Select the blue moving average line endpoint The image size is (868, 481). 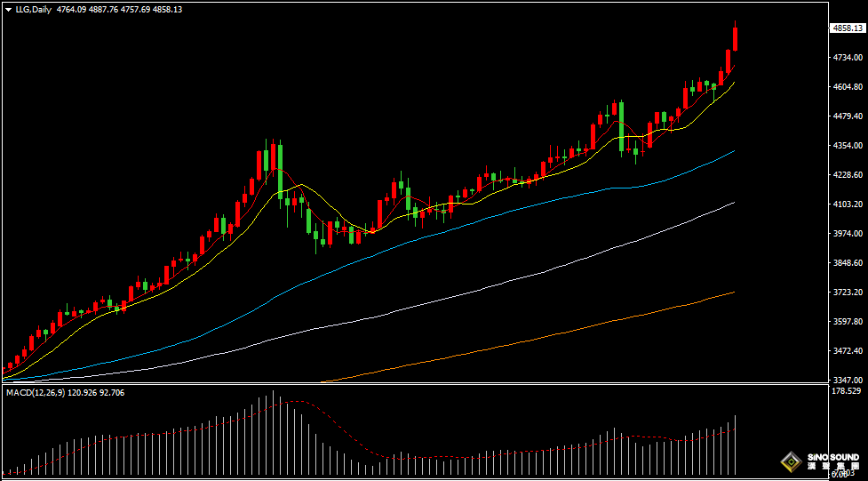coord(734,151)
